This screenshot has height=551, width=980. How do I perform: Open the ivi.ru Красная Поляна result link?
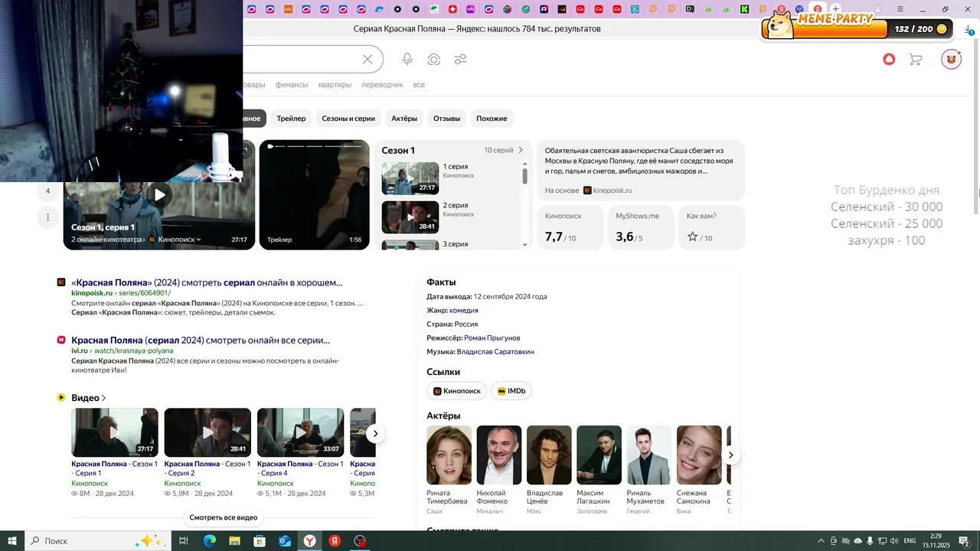201,340
